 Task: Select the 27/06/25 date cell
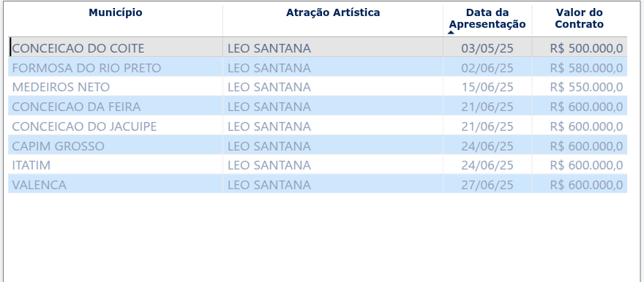[x=487, y=186]
